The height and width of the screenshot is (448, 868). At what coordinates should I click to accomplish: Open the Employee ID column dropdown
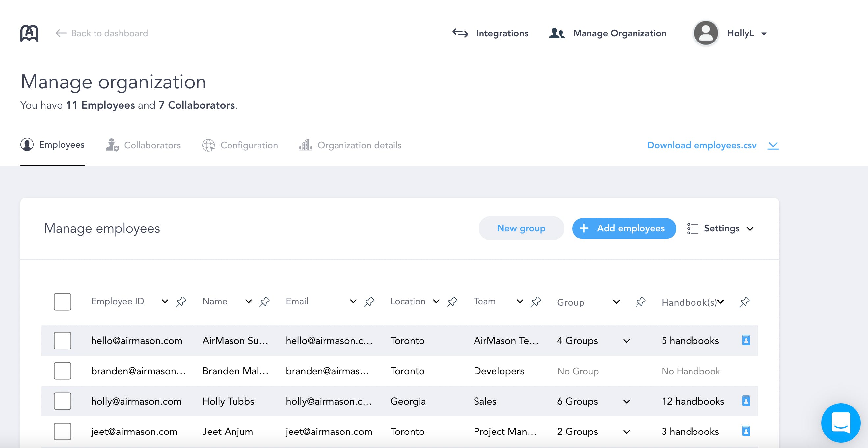click(x=165, y=301)
